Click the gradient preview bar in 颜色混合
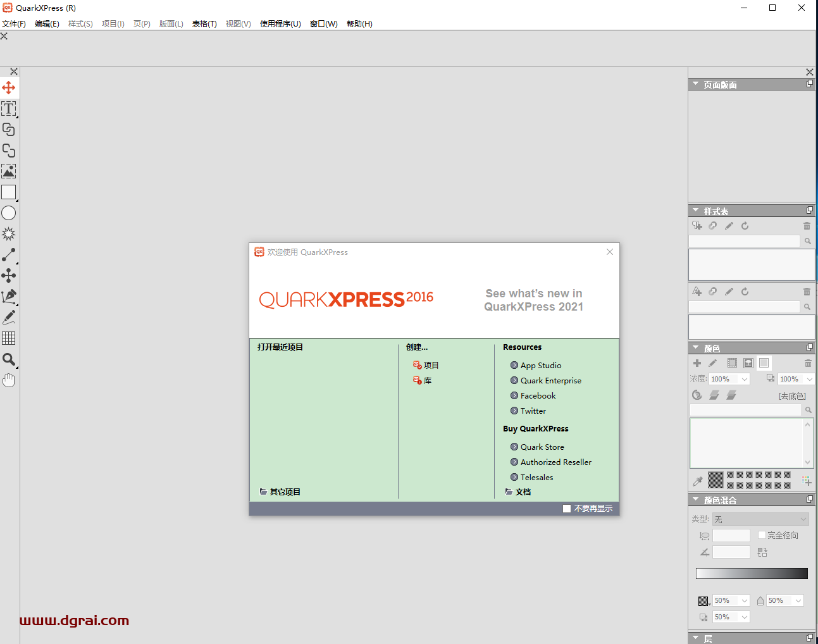The image size is (818, 644). tap(752, 573)
